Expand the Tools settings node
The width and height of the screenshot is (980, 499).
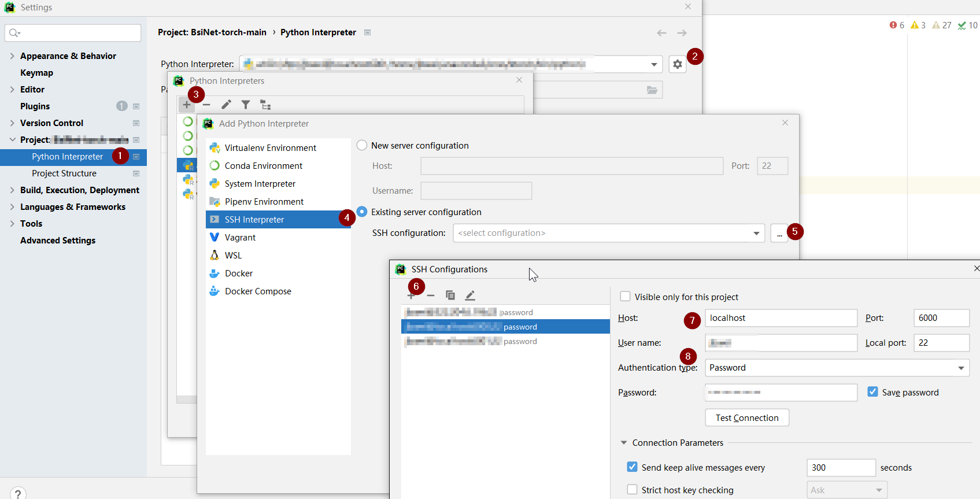pyautogui.click(x=12, y=224)
